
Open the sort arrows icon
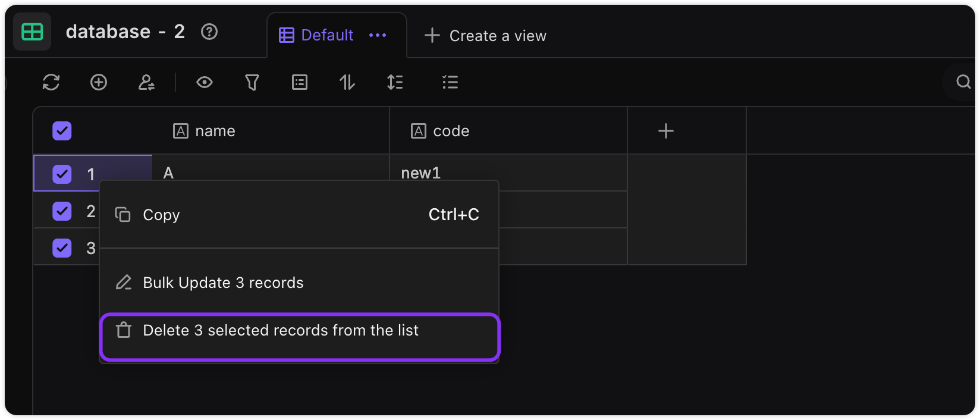click(347, 82)
